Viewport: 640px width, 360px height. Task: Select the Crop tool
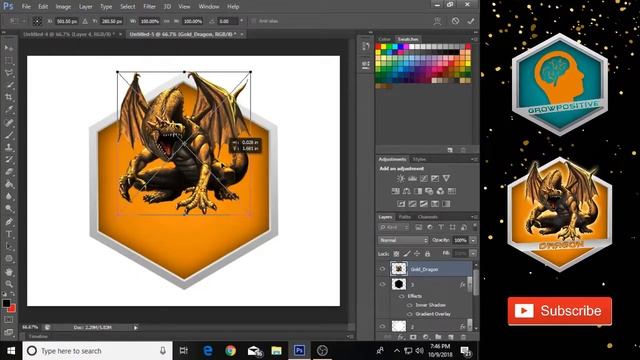(9, 98)
